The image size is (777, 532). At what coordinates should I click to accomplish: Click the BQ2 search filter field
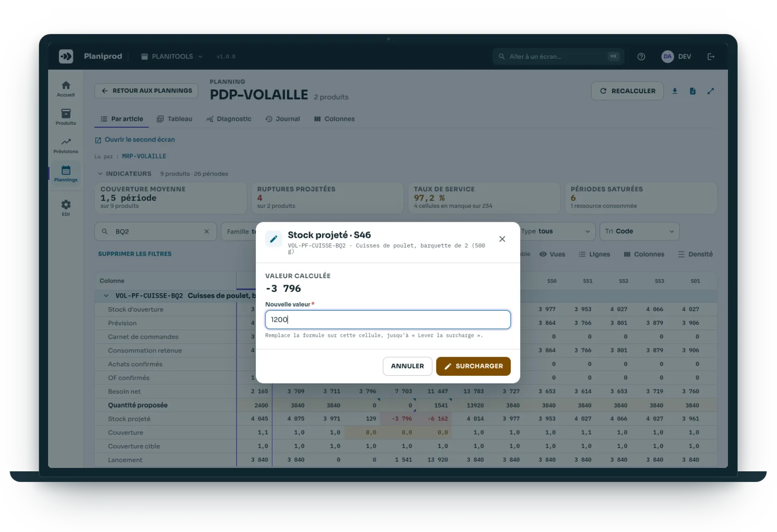click(155, 232)
